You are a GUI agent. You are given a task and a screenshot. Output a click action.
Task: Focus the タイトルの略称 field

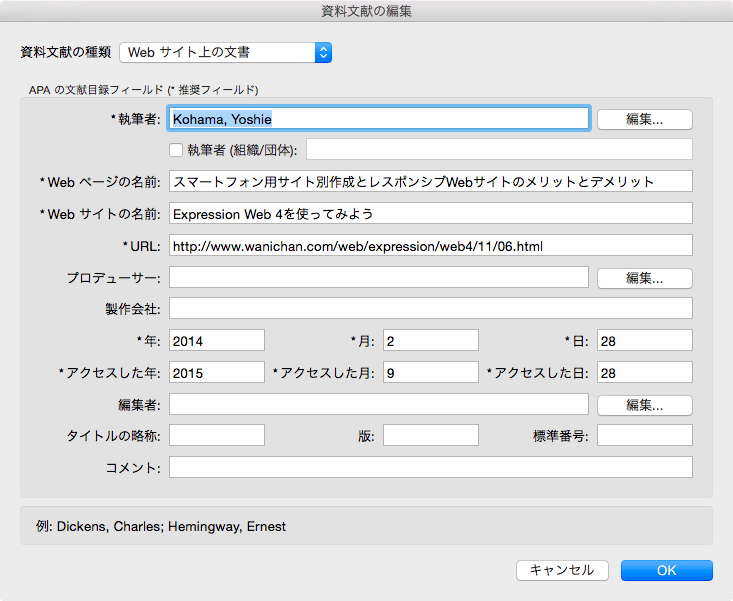click(217, 435)
